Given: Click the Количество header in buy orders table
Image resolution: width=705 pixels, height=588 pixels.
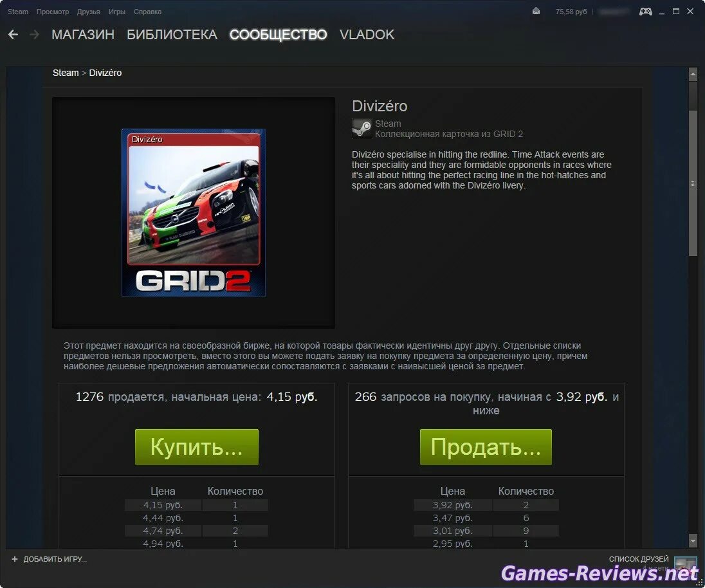Looking at the screenshot, I should coord(526,492).
